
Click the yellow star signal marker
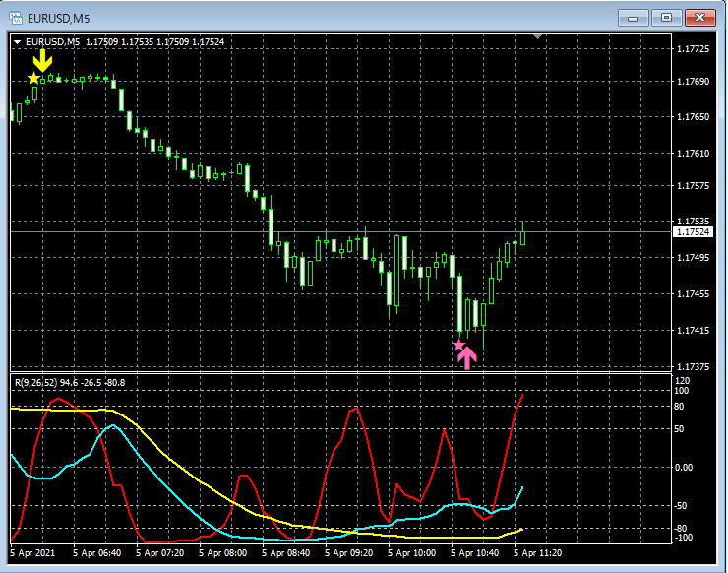click(33, 78)
